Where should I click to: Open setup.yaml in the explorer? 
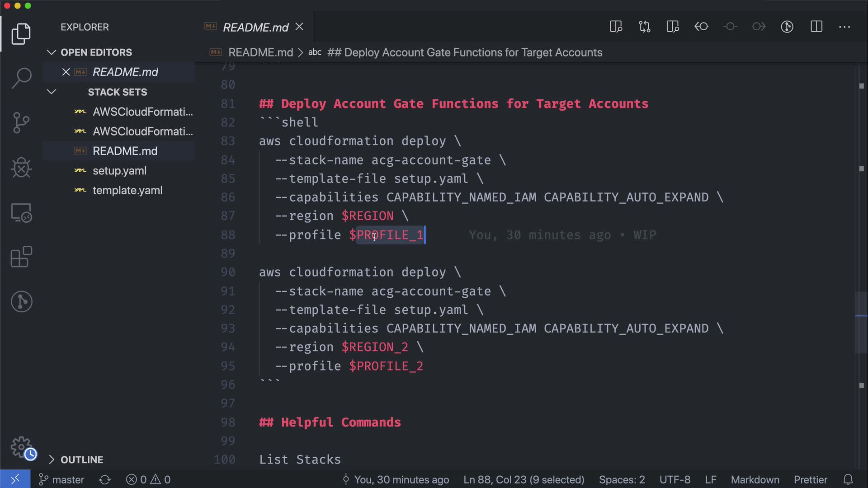[119, 171]
